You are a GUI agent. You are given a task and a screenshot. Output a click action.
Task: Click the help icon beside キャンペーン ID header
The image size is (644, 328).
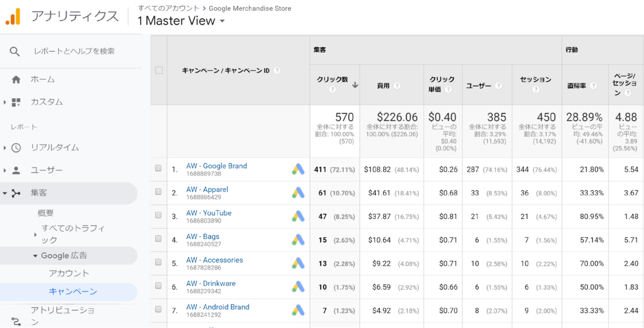[x=277, y=70]
